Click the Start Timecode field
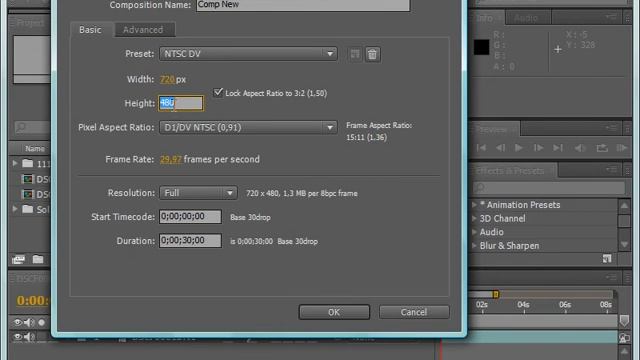This screenshot has width=640, height=360. click(190, 216)
